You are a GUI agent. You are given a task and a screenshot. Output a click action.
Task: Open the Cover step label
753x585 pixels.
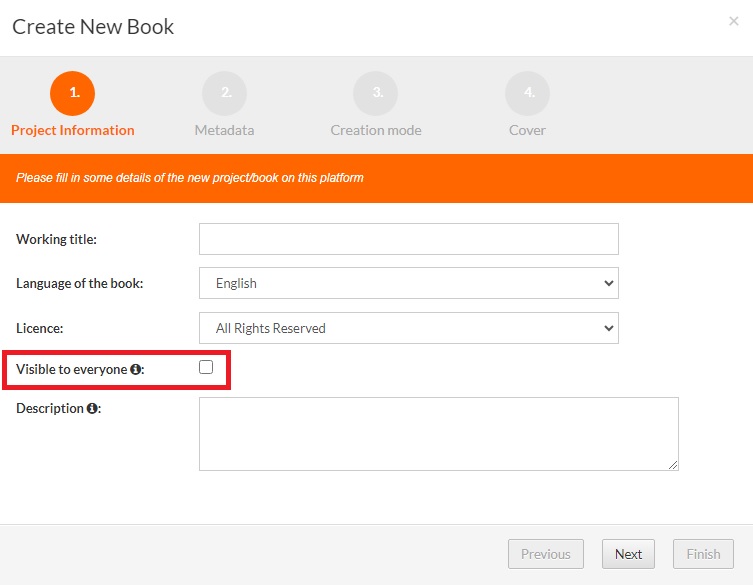[x=527, y=130]
